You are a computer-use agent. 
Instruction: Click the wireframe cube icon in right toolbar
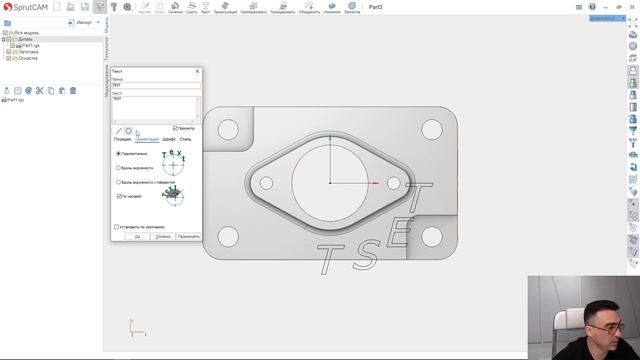(633, 59)
